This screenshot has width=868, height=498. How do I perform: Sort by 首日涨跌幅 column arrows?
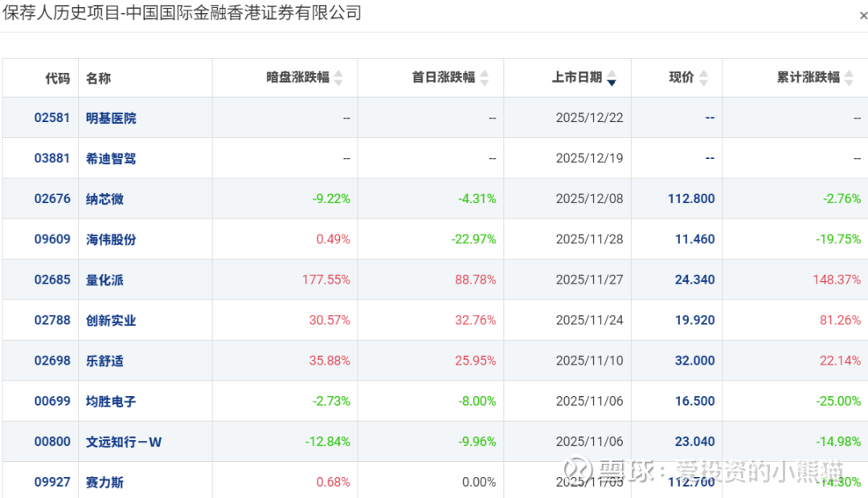tap(485, 78)
